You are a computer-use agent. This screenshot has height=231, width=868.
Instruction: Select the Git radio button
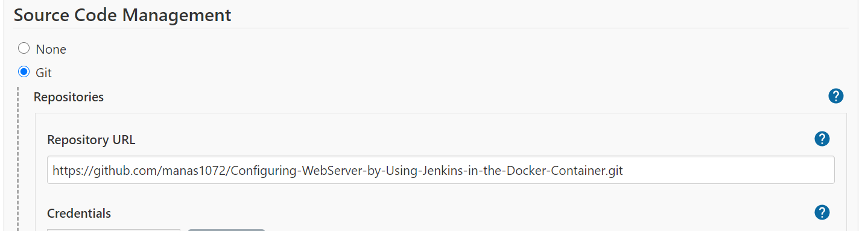point(24,72)
